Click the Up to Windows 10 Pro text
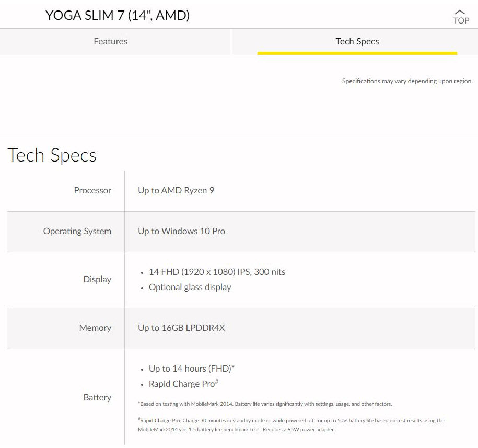The image size is (478, 448). click(181, 231)
